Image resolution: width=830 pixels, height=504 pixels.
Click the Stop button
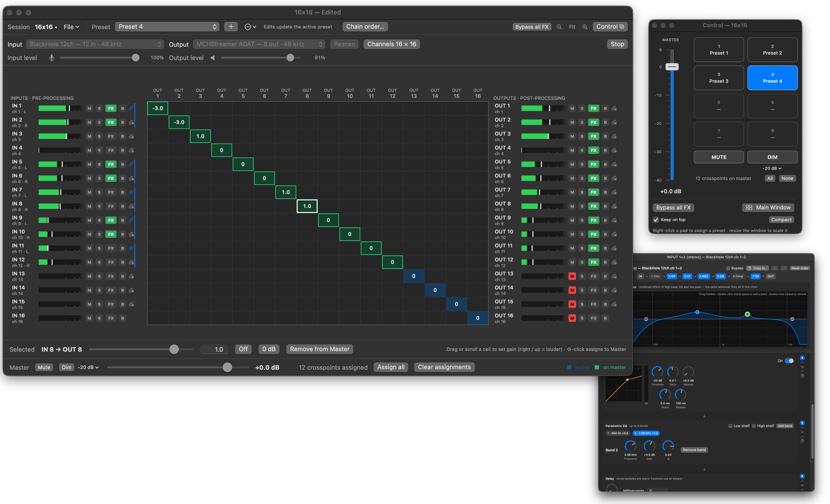click(x=617, y=44)
